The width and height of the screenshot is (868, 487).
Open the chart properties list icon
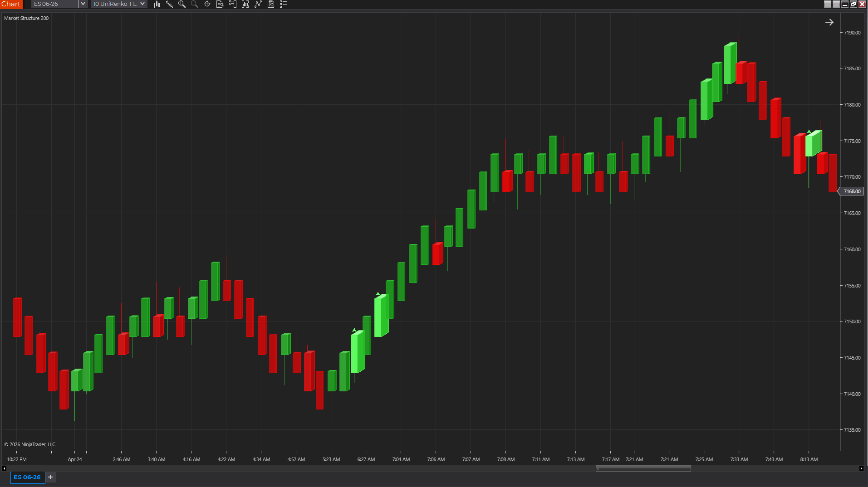(x=284, y=4)
